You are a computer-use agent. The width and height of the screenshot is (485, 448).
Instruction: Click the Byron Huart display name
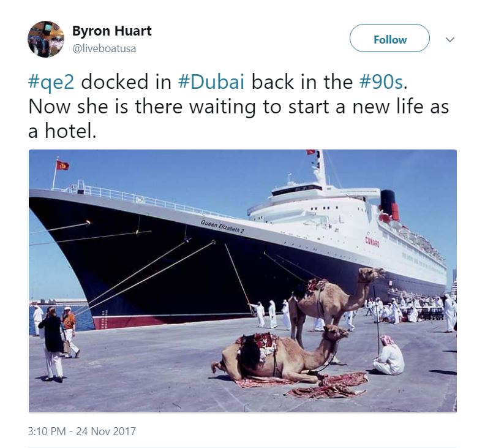point(111,31)
